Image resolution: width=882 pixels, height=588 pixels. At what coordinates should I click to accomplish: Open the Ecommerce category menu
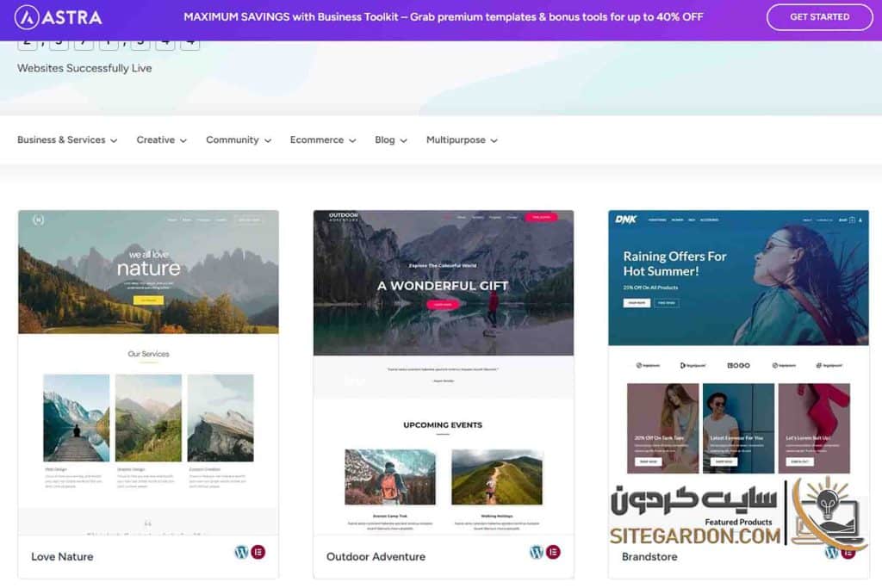point(323,140)
